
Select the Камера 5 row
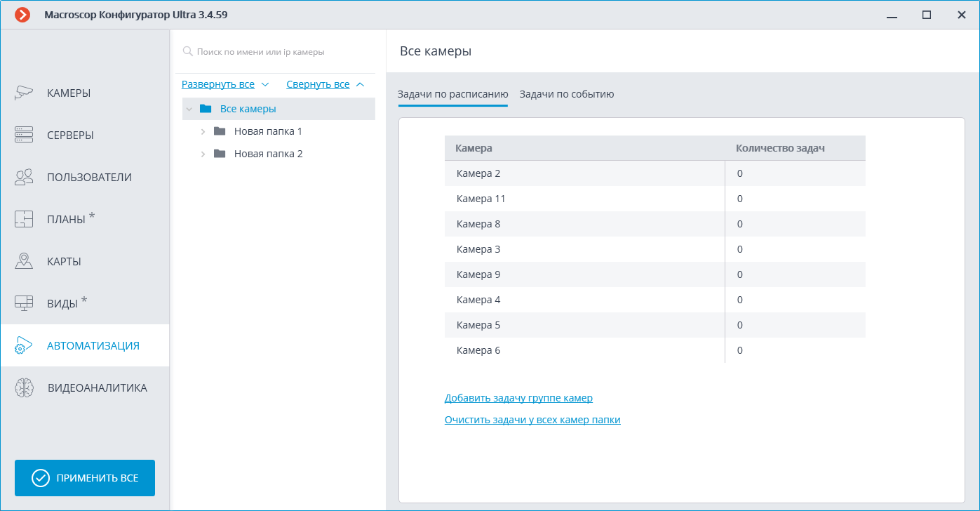click(x=655, y=325)
